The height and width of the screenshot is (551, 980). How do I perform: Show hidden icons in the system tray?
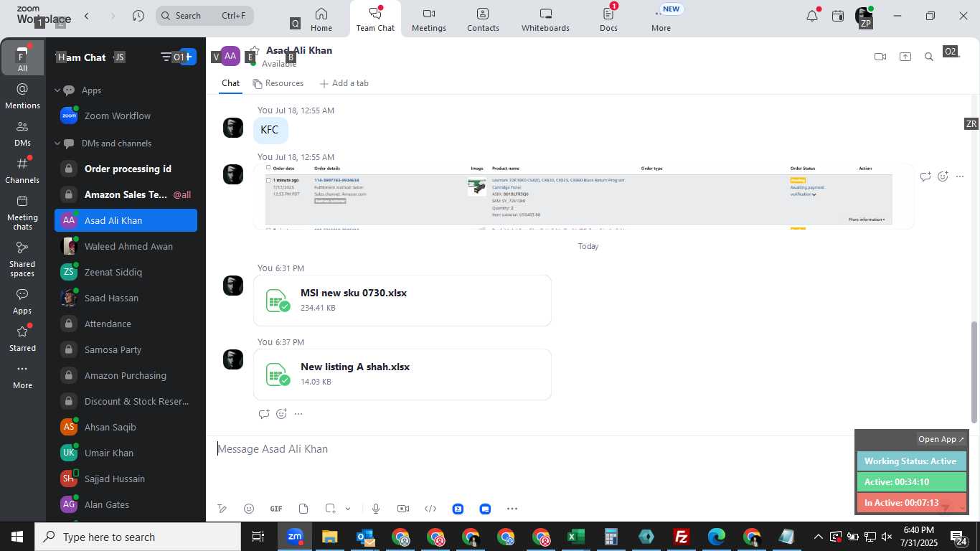click(818, 537)
